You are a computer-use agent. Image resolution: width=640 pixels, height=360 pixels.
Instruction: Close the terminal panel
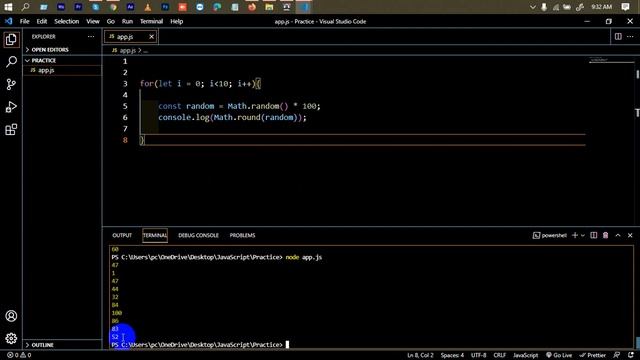[630, 236]
